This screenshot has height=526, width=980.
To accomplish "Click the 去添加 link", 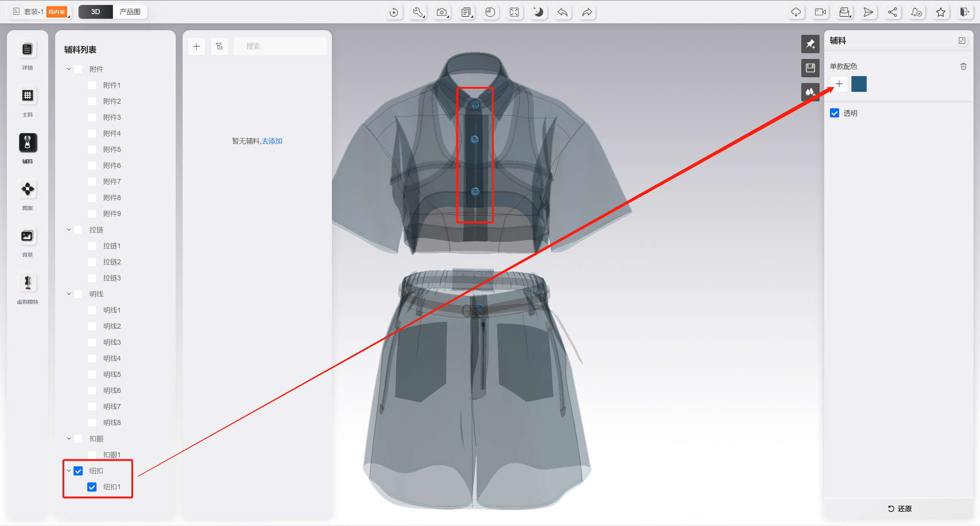I will pos(272,141).
